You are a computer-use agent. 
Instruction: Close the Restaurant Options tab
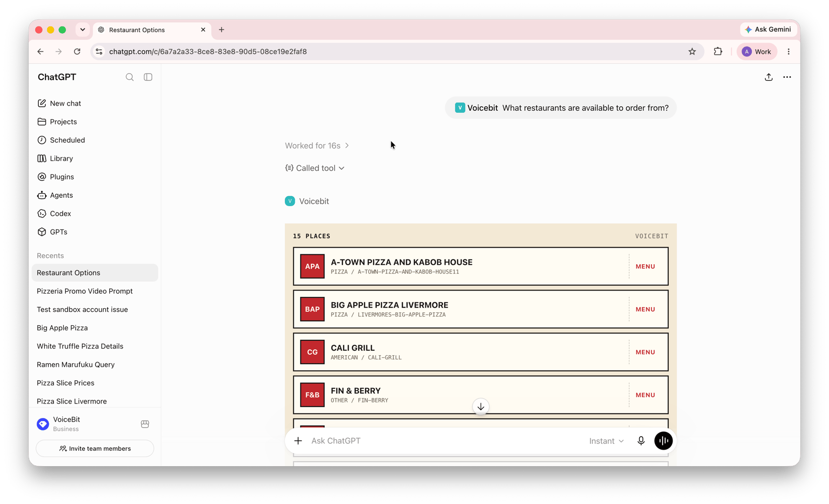coord(203,30)
